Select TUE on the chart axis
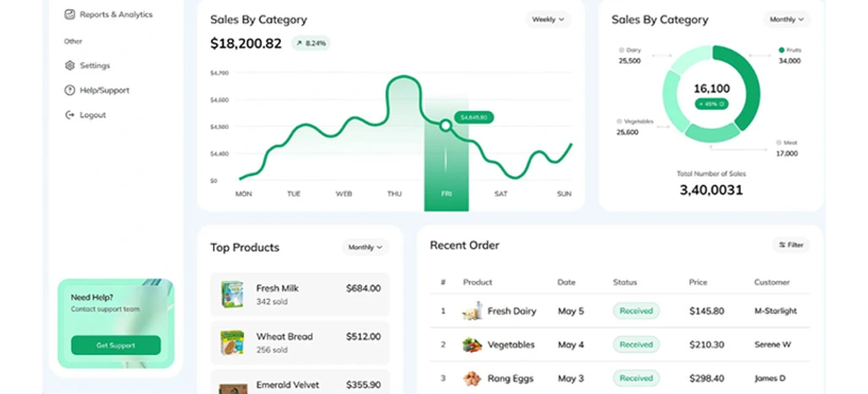Image resolution: width=868 pixels, height=394 pixels. coord(294,194)
